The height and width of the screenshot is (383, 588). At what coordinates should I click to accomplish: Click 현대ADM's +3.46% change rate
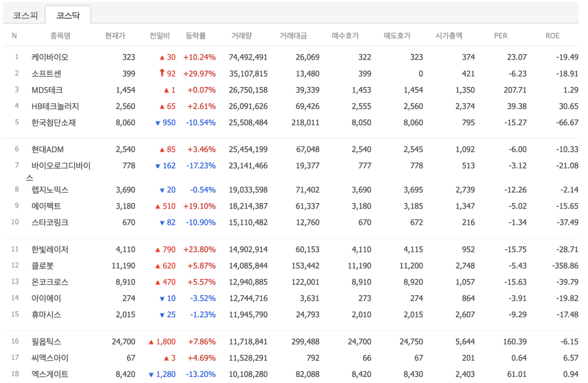tap(201, 150)
